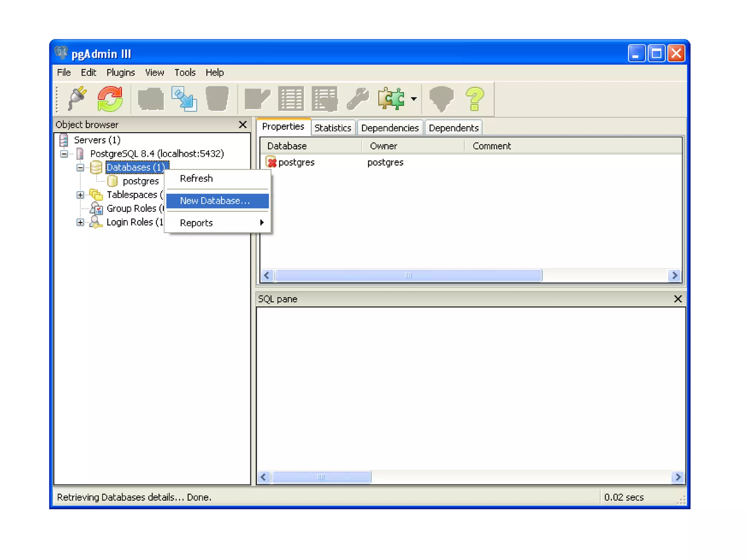Click the puzzle-piece plugins toolbar icon
Image resolution: width=747 pixels, height=560 pixels.
pyautogui.click(x=391, y=98)
